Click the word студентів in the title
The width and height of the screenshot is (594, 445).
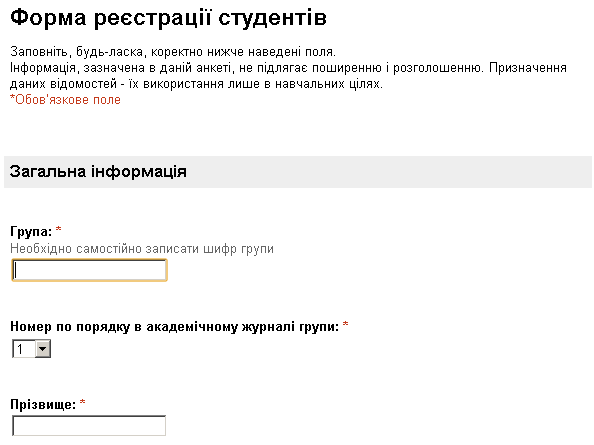(272, 18)
